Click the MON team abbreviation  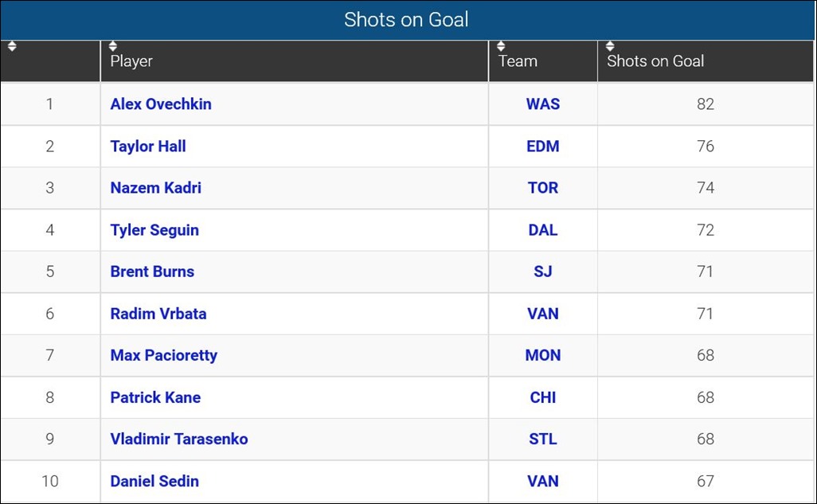pos(542,355)
